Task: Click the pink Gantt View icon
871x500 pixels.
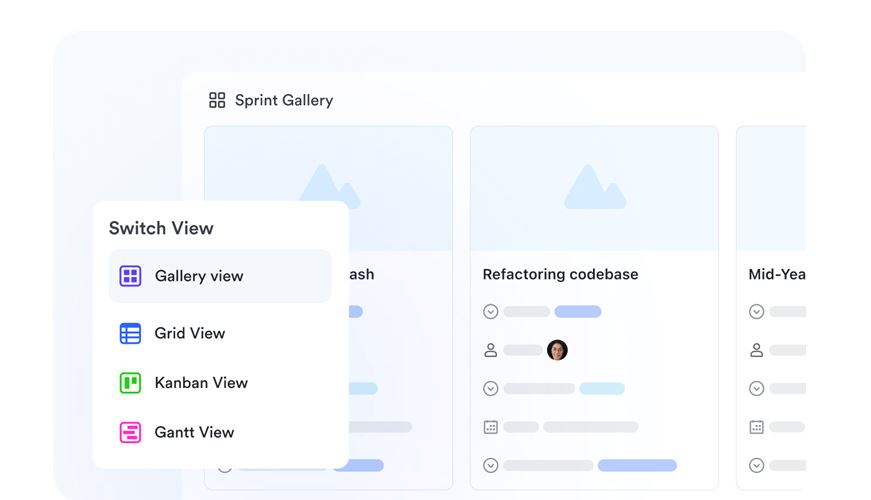Action: 130,432
